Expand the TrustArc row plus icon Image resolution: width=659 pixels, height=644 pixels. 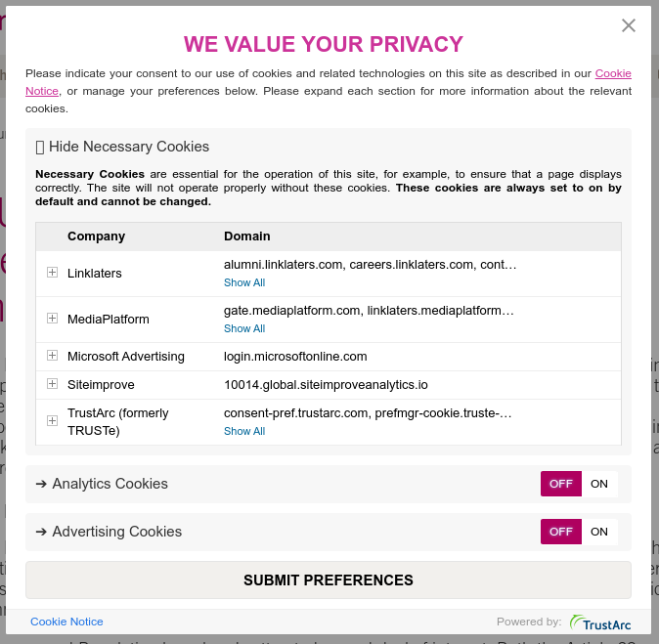(x=52, y=420)
